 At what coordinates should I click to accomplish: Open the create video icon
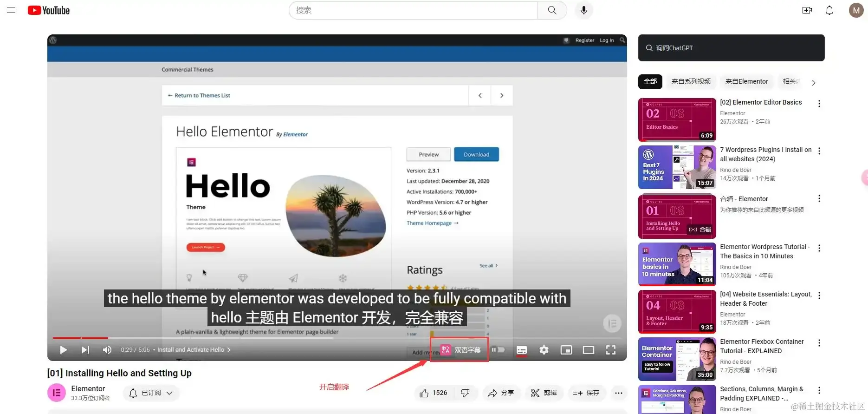tap(807, 10)
